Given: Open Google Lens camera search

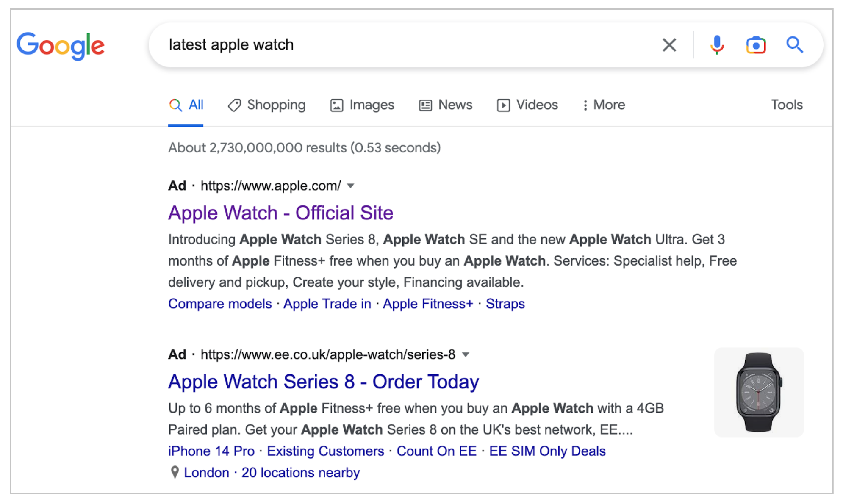Looking at the screenshot, I should coord(756,45).
